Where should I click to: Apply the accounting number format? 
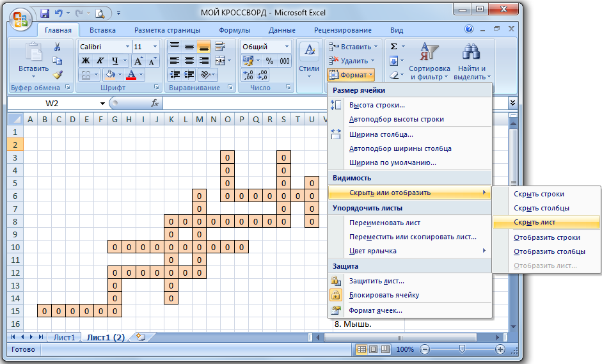[x=248, y=61]
